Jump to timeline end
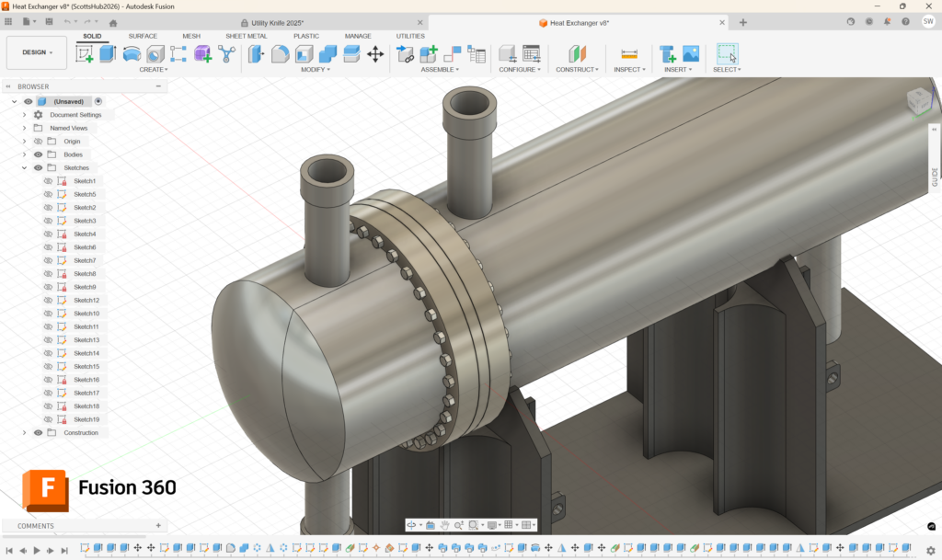 pyautogui.click(x=64, y=550)
